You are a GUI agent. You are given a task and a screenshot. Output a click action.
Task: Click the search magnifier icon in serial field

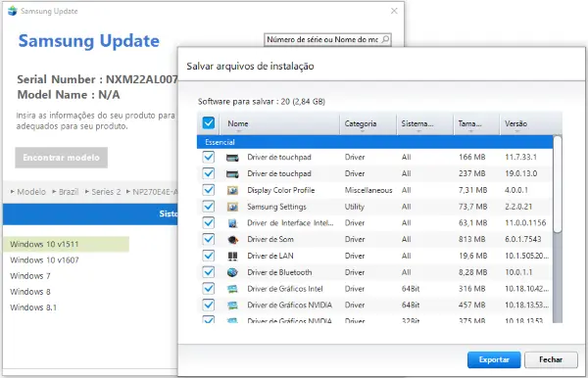tap(385, 39)
